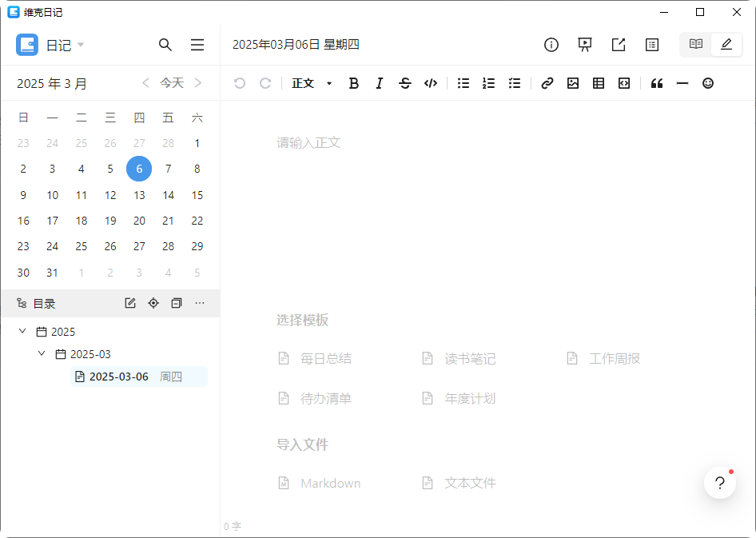Screen dimensions: 756x538
Task: Click the new entry icon in 目录 bar
Action: (130, 303)
